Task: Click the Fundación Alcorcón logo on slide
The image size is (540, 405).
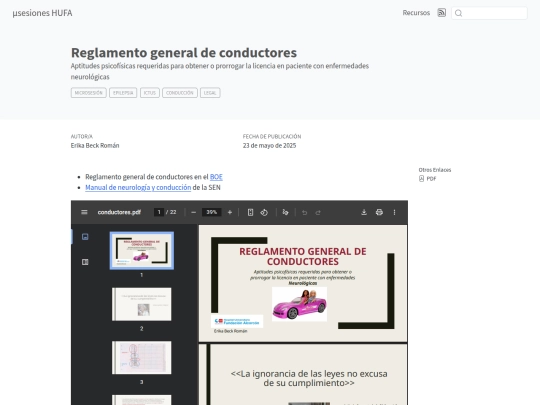Action: 237,321
